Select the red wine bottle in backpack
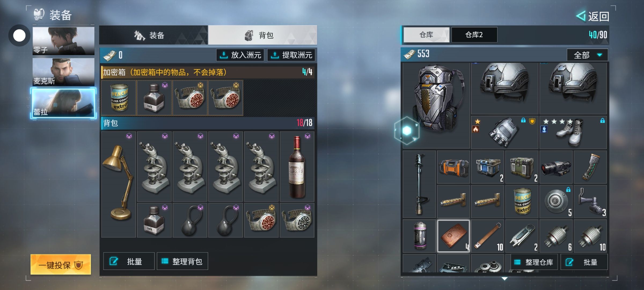The image size is (644, 290). (x=297, y=166)
